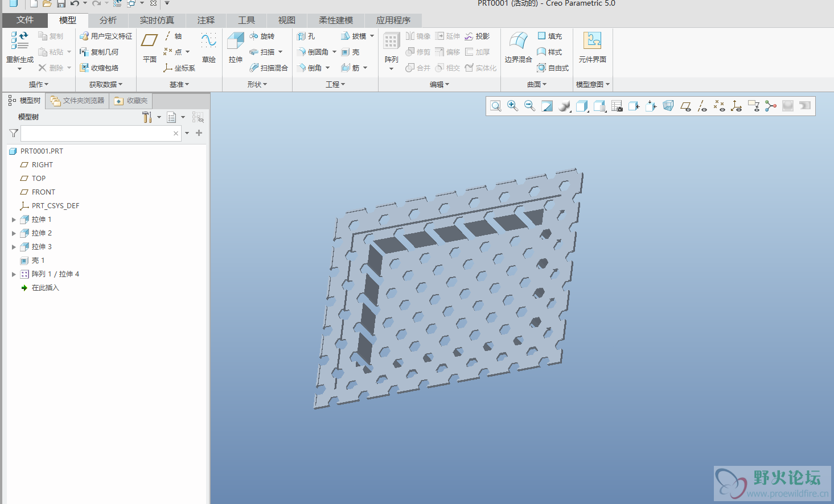Click User-Defined Feature (用户定义特征) button
Viewport: 834px width, 504px height.
pos(106,36)
